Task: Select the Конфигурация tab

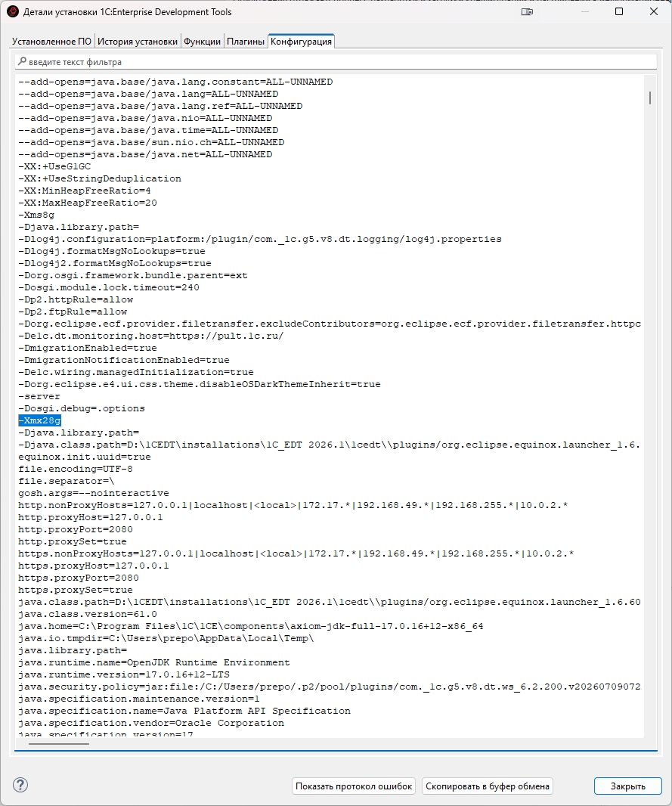Action: click(301, 41)
